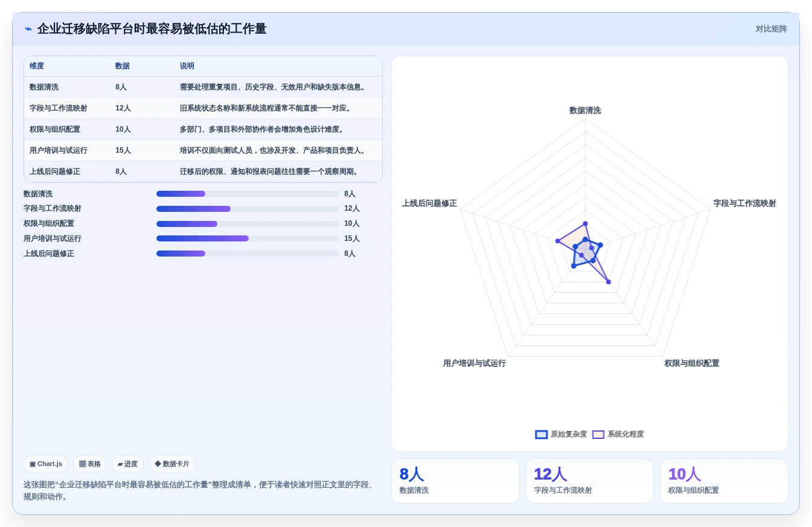Click the description starting 需要处理重复项目
Screen dimensions: 812x527
coord(274,87)
